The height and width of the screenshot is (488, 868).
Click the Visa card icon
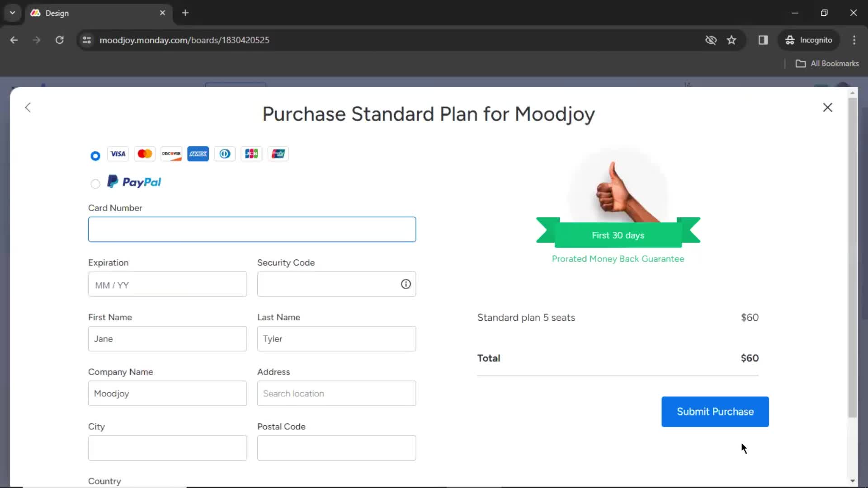pyautogui.click(x=118, y=154)
